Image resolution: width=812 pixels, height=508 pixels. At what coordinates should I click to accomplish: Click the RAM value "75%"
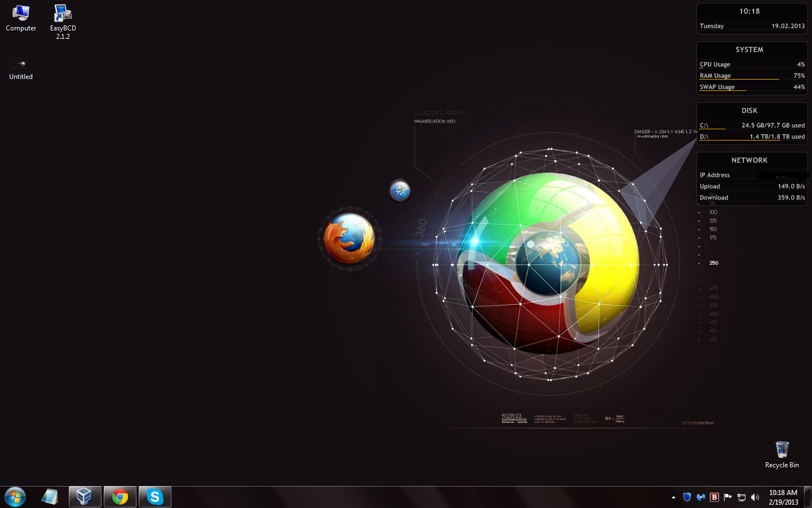tap(799, 76)
